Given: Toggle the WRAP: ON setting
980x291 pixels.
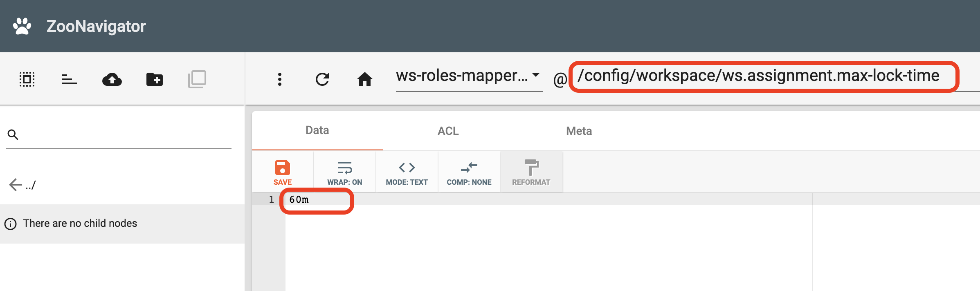Looking at the screenshot, I should click(345, 172).
